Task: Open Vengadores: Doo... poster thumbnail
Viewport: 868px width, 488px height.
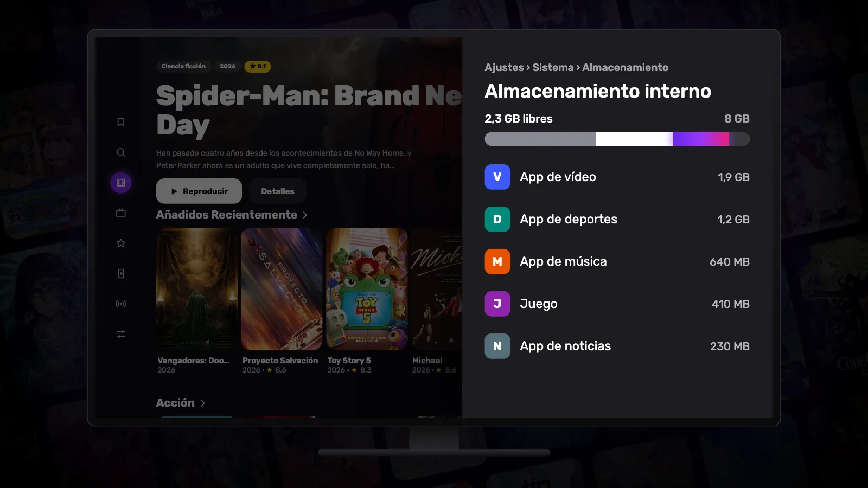Action: (x=197, y=289)
